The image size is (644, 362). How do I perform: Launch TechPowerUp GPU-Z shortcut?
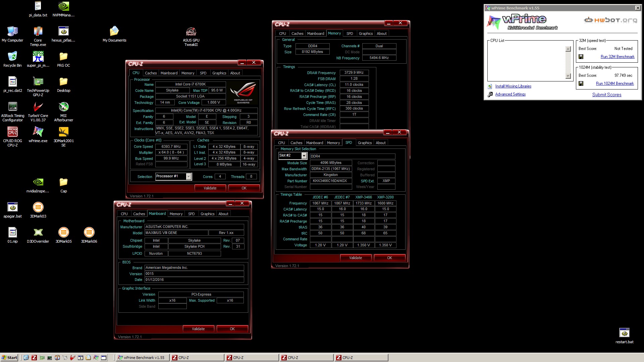(38, 86)
